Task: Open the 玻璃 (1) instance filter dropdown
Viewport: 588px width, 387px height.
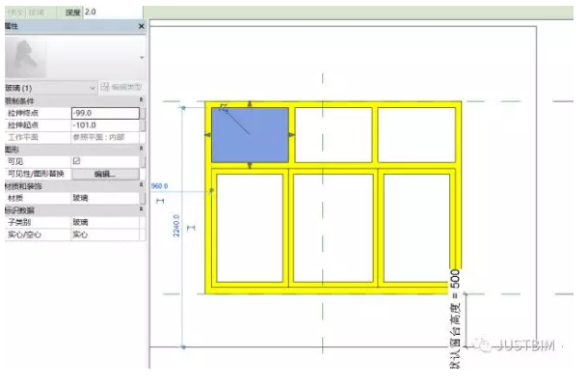Action: [51, 88]
